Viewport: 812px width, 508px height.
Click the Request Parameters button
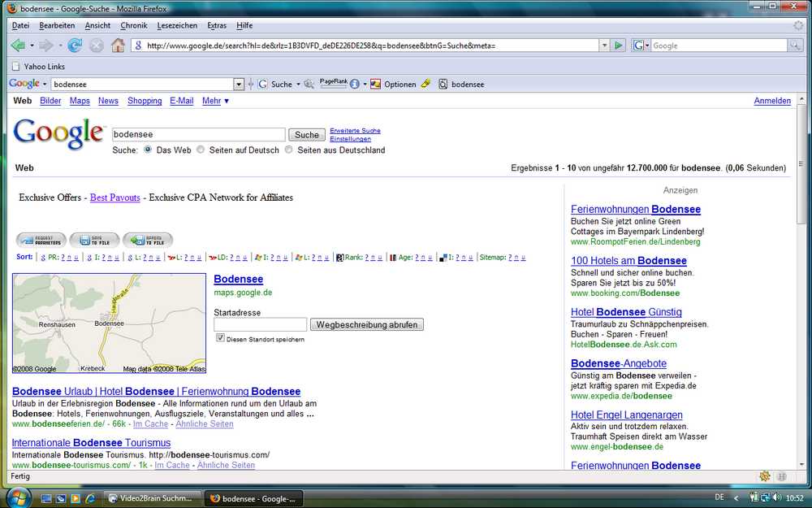point(41,240)
